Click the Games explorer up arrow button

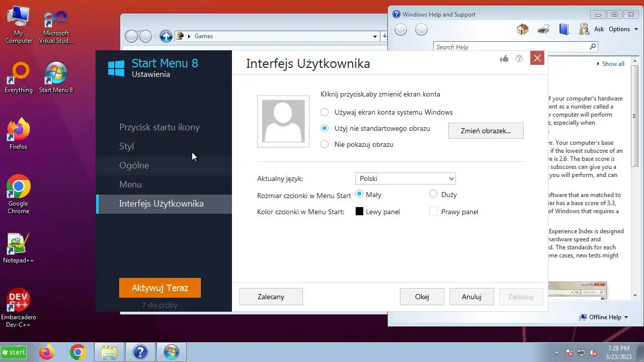[x=166, y=36]
